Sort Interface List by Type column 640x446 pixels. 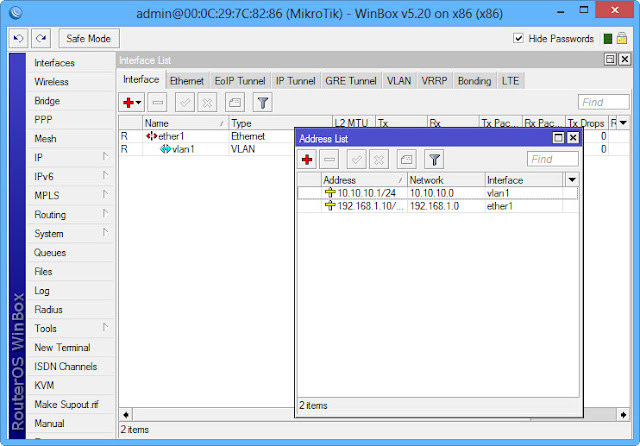(x=280, y=123)
